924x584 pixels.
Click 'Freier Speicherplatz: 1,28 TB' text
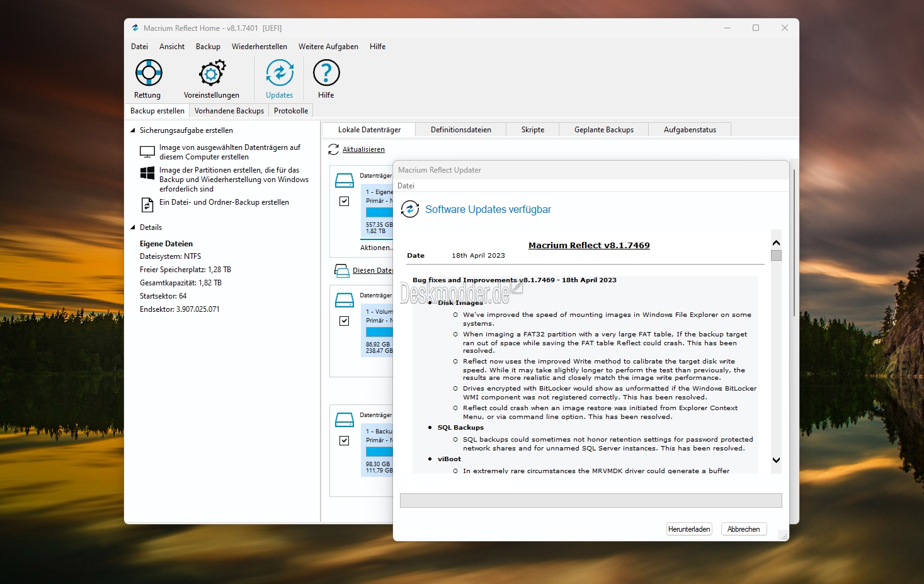[x=185, y=270]
